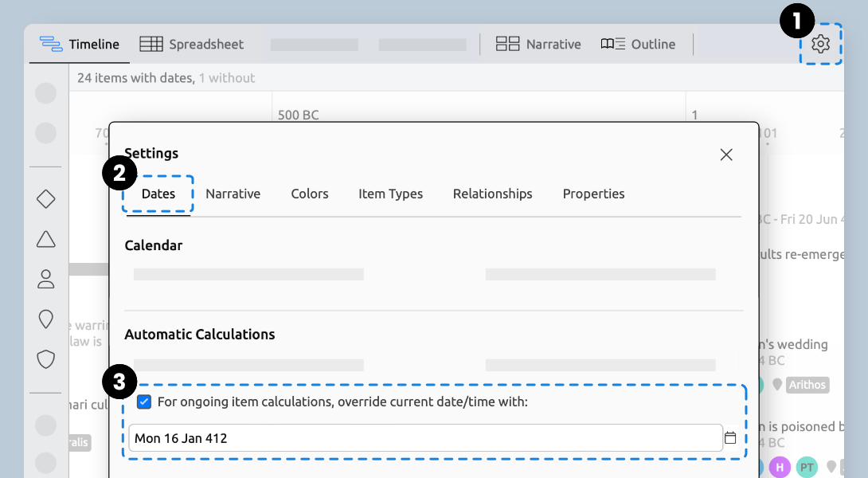
Task: Switch to the Spreadsheet view
Action: [192, 45]
